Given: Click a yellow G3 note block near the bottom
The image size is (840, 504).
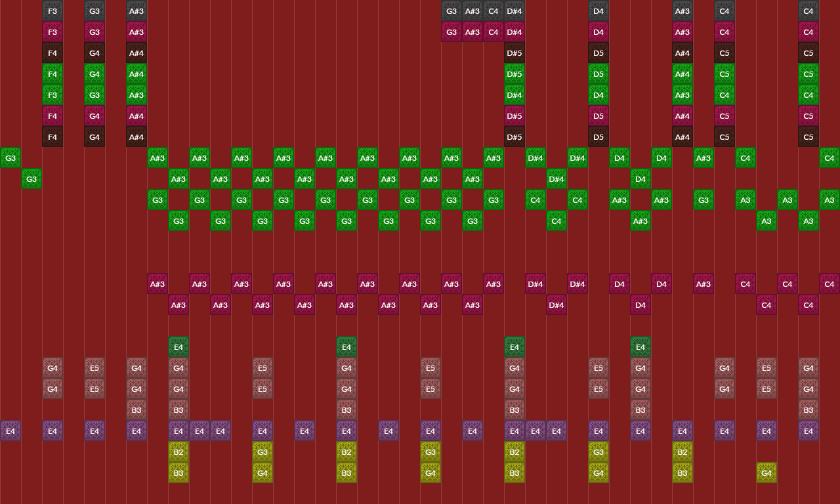Looking at the screenshot, I should (262, 451).
